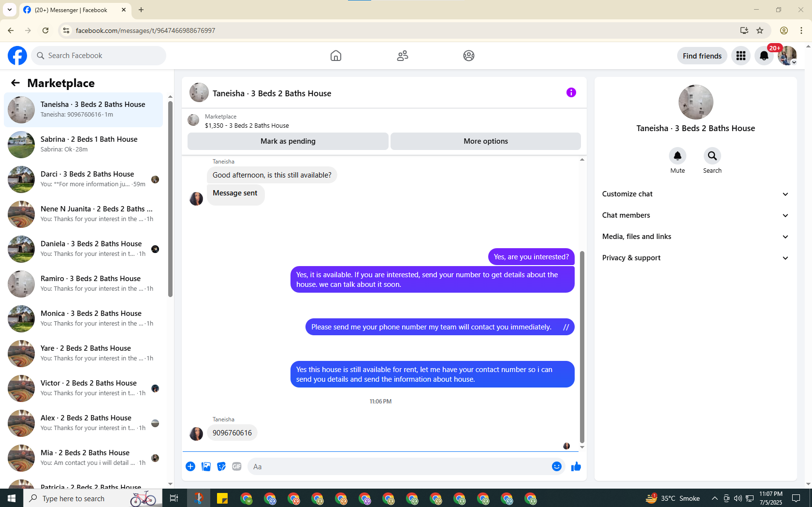Click More options button
The image size is (812, 507).
[x=486, y=141]
